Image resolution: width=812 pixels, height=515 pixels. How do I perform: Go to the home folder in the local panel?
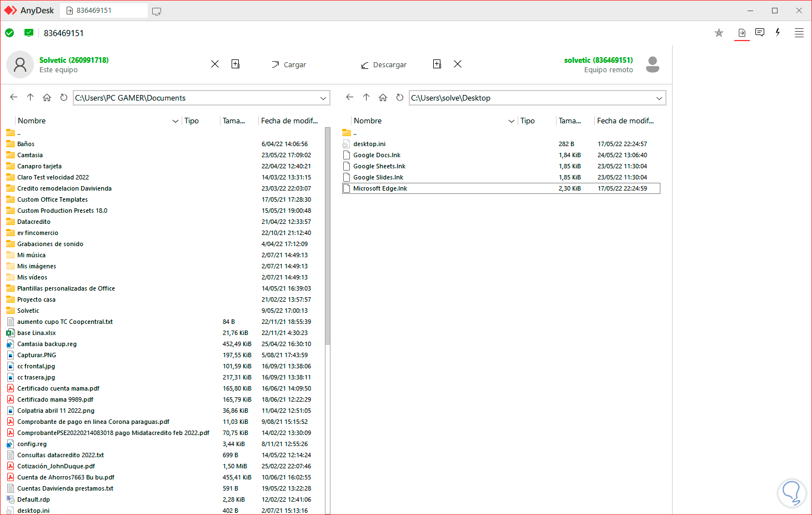[x=47, y=98]
